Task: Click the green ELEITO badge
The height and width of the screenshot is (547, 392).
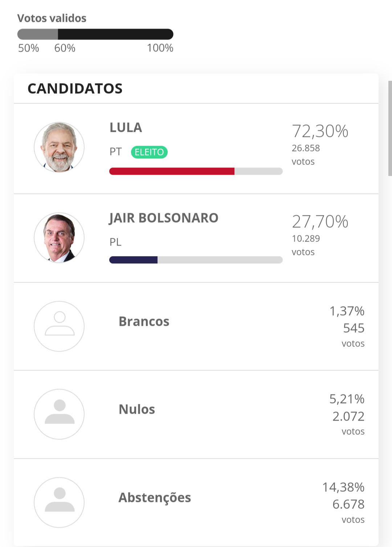Action: point(149,152)
